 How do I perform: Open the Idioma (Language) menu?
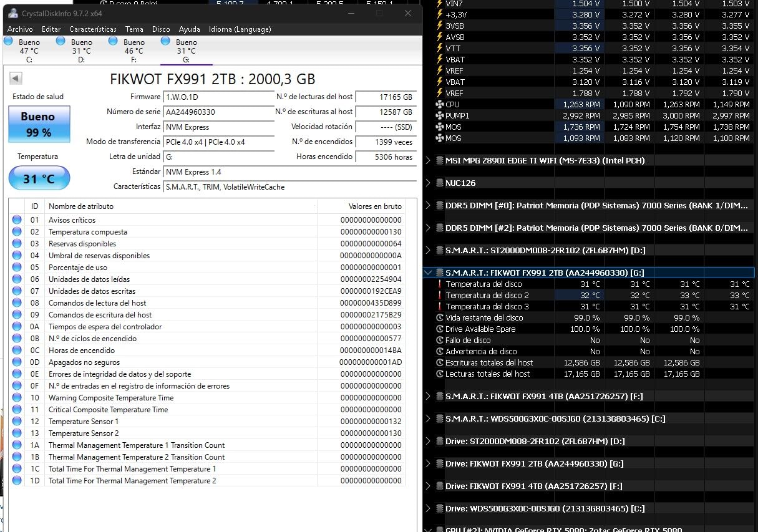pyautogui.click(x=240, y=29)
